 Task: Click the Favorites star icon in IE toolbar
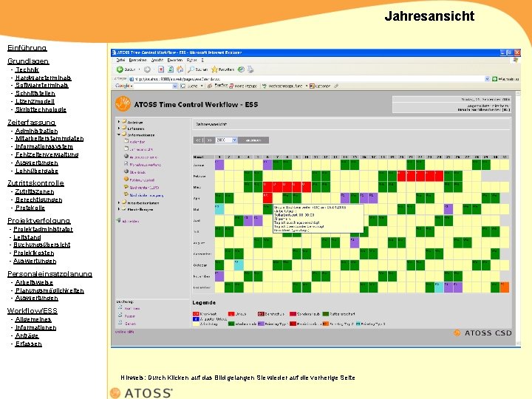pyautogui.click(x=214, y=69)
